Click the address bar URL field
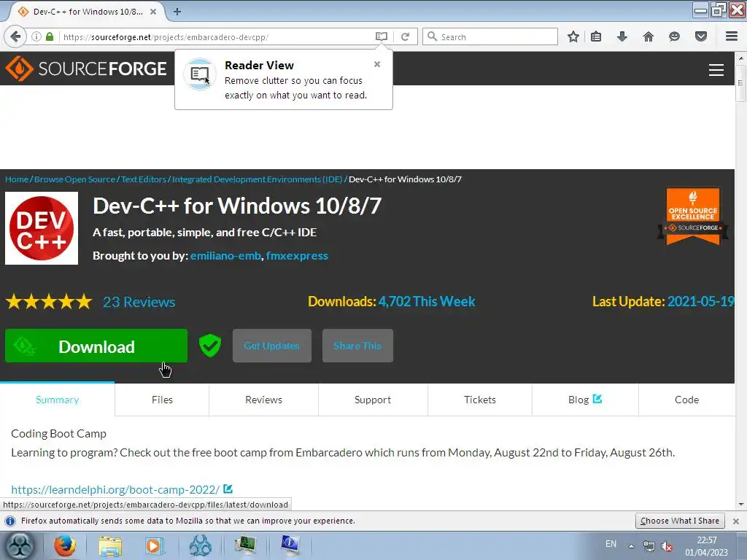The width and height of the screenshot is (747, 560). pyautogui.click(x=217, y=36)
